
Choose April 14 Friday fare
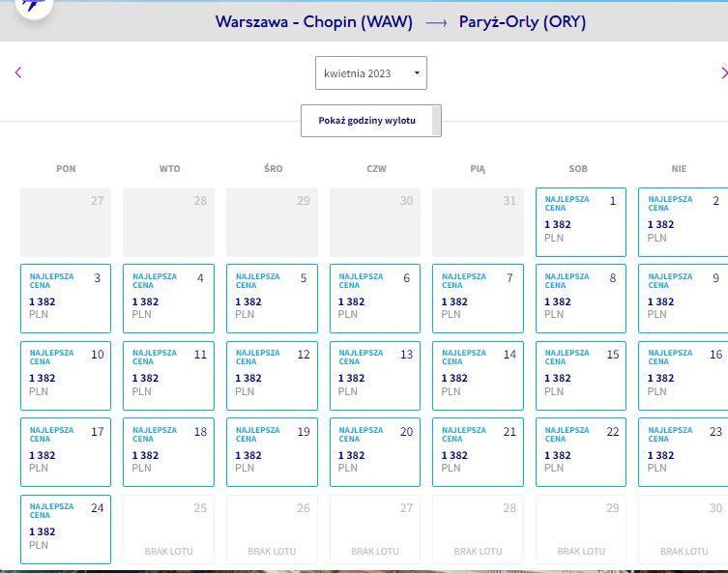pyautogui.click(x=478, y=375)
